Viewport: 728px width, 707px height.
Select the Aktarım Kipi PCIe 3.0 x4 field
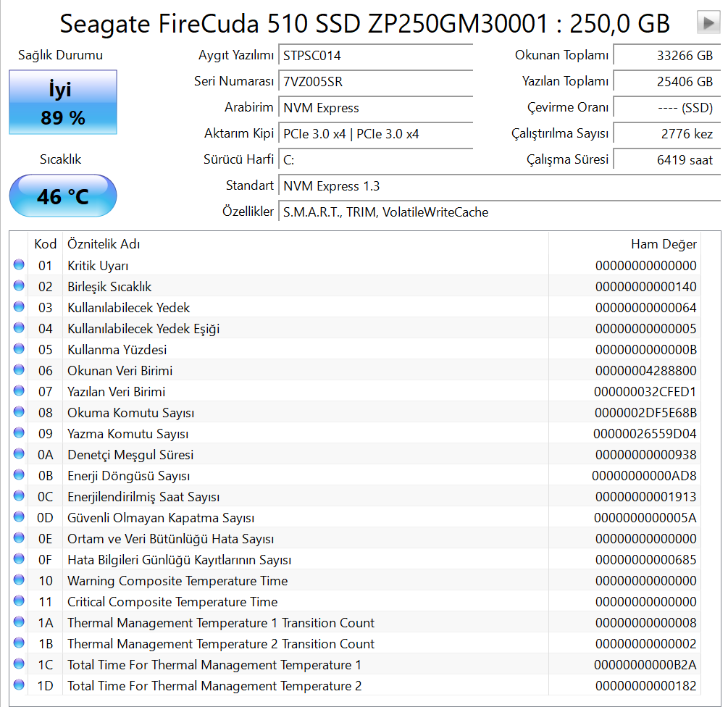point(375,134)
